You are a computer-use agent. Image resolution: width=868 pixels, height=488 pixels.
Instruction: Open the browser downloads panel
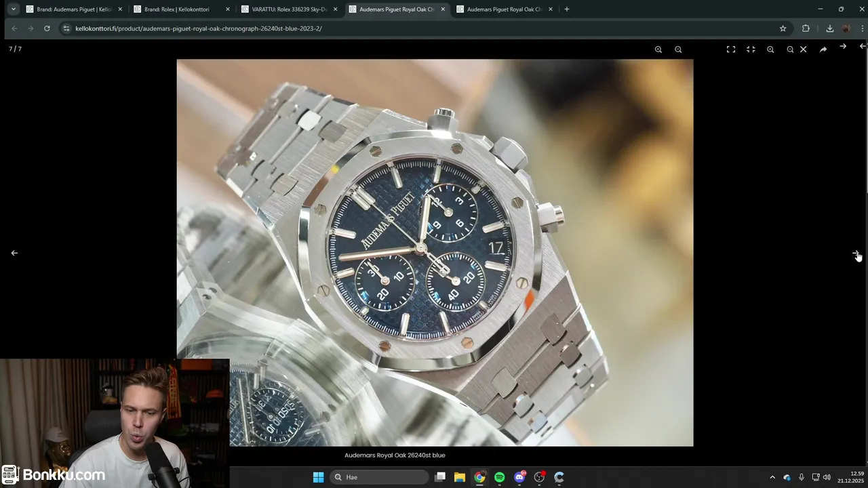point(829,28)
